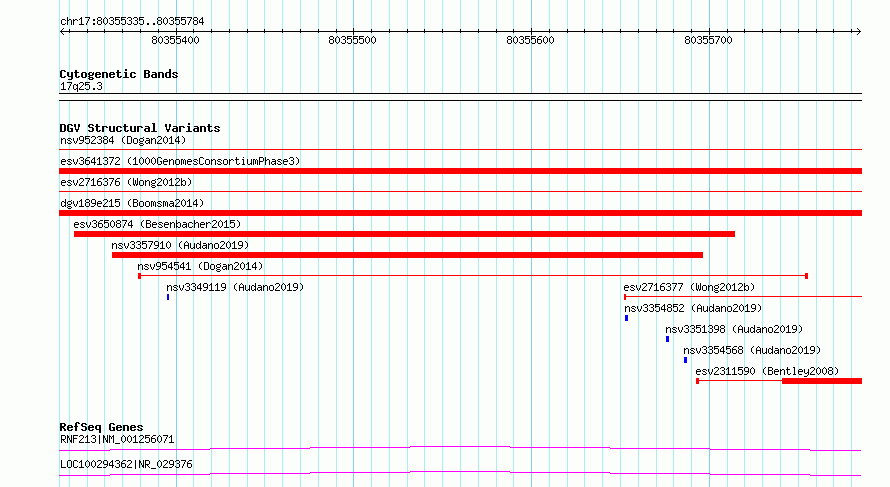
Task: Select esv2311590 (Bentley2008) variant label
Action: (767, 371)
